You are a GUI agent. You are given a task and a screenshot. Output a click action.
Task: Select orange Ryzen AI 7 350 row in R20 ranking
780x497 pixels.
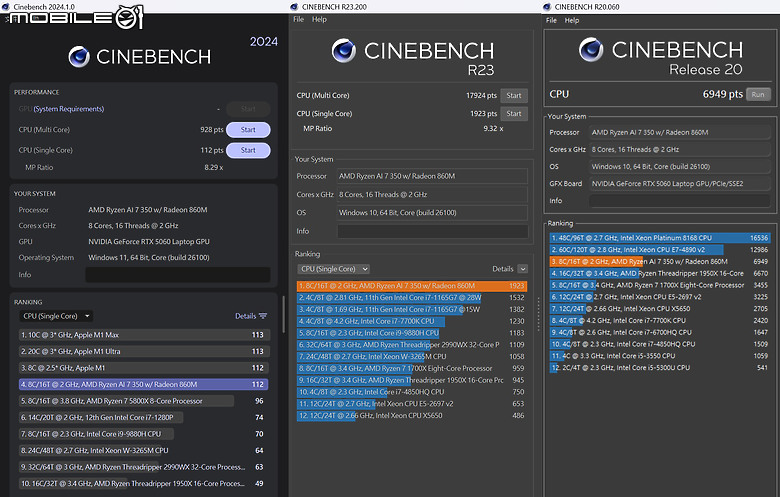coord(660,262)
